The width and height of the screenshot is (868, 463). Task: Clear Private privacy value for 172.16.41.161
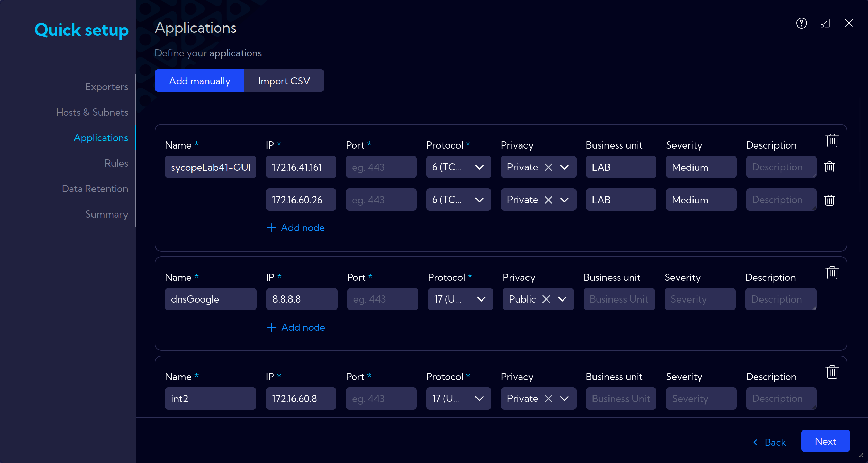point(548,167)
